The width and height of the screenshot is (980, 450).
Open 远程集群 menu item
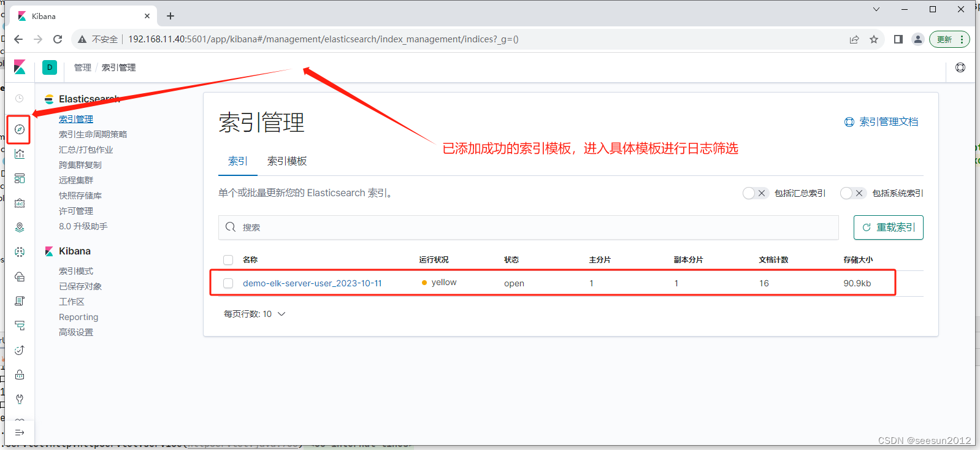76,180
